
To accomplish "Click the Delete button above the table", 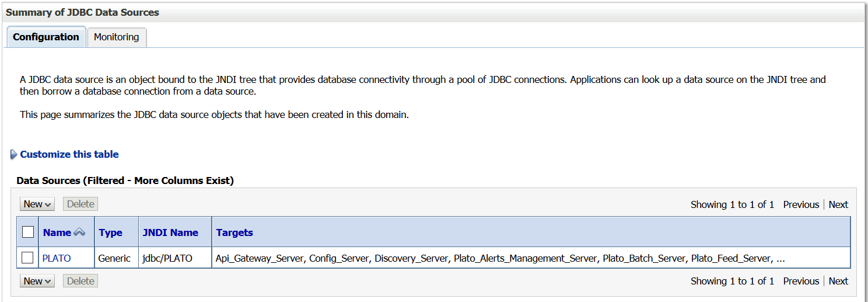I will coord(80,204).
